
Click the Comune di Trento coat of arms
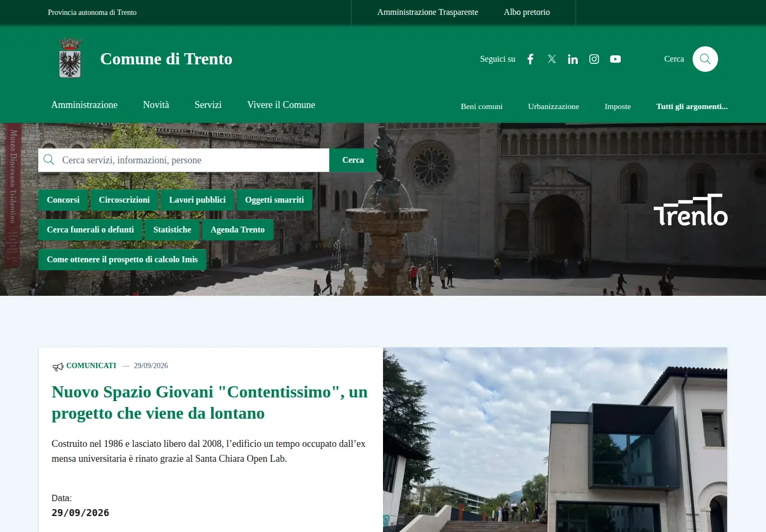point(70,58)
